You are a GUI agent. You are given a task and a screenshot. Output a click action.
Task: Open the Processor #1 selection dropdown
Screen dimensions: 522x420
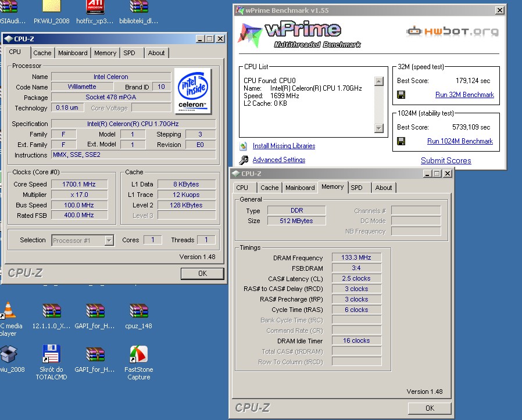[109, 240]
